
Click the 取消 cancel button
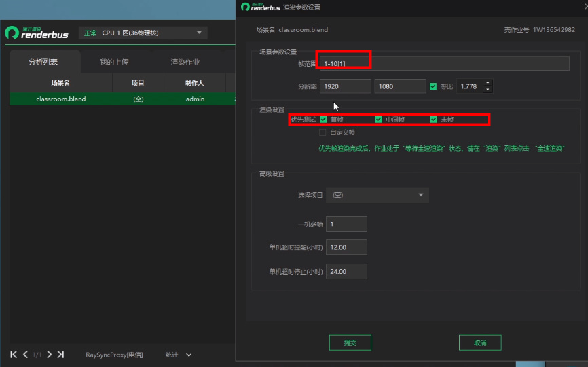click(480, 343)
